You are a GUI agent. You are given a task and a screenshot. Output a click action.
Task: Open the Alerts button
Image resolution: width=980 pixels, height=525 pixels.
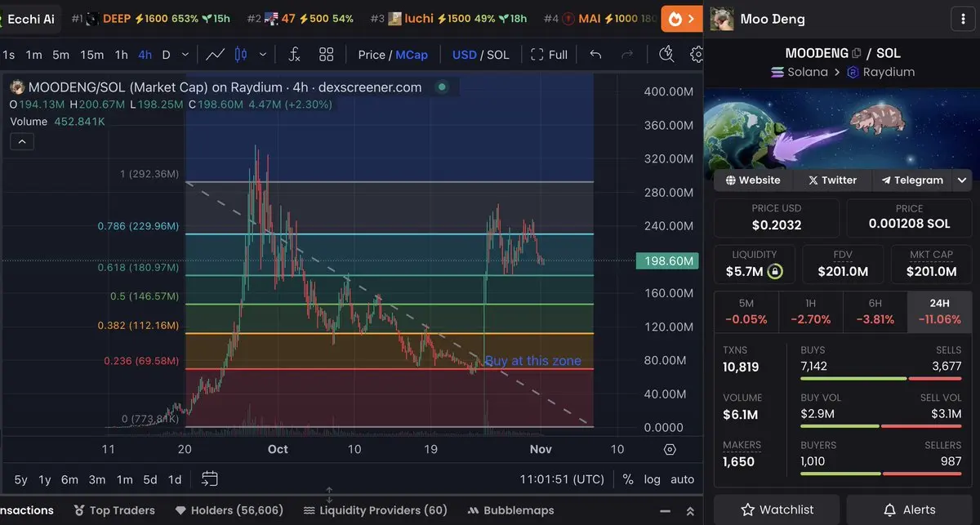click(909, 509)
